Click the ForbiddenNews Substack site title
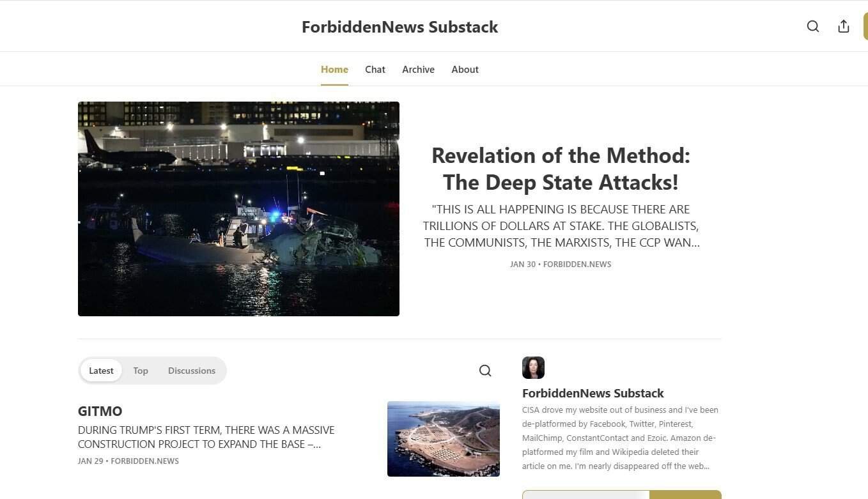868x499 pixels. point(399,27)
